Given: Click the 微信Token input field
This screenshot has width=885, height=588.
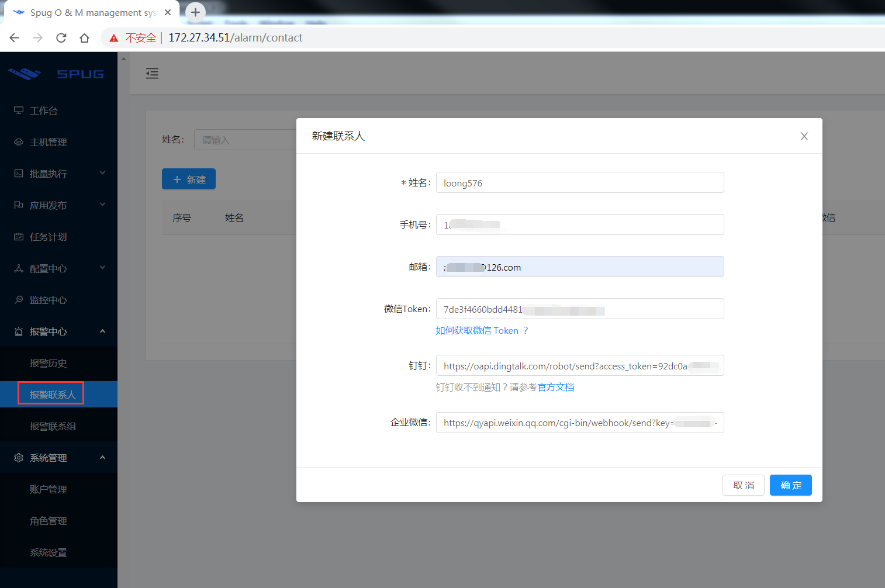Looking at the screenshot, I should click(x=580, y=309).
